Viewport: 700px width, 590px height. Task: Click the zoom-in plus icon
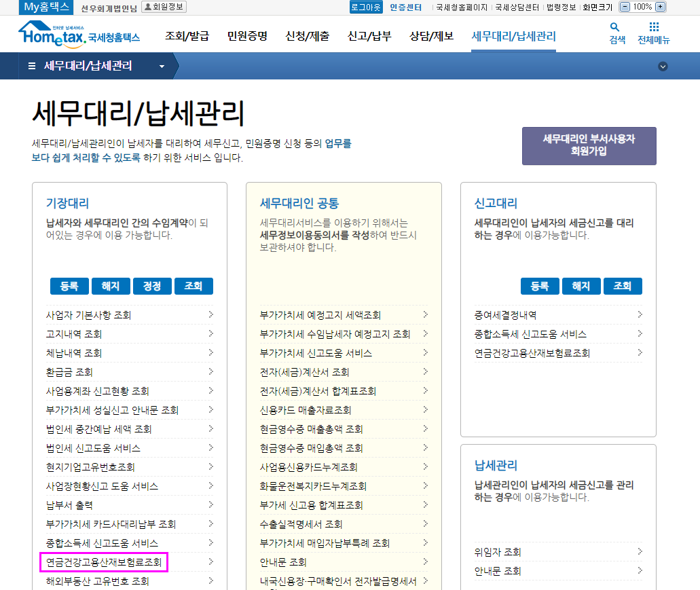coord(660,7)
